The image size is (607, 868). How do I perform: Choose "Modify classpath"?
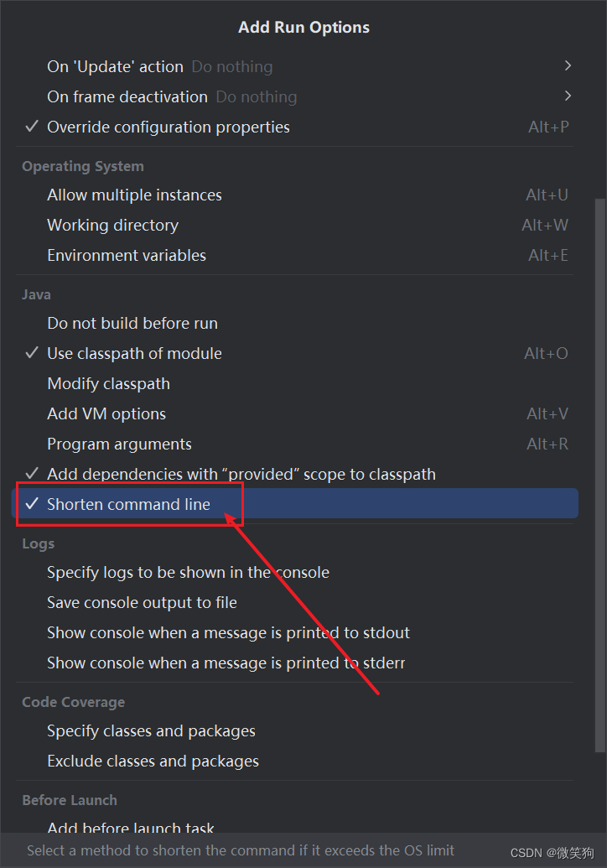tap(108, 383)
